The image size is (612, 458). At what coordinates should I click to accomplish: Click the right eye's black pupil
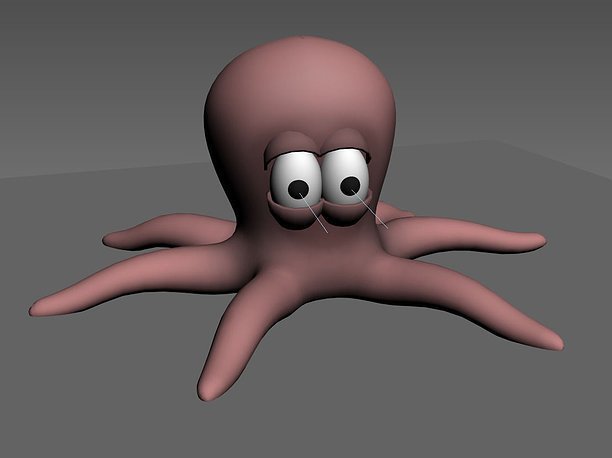(350, 185)
